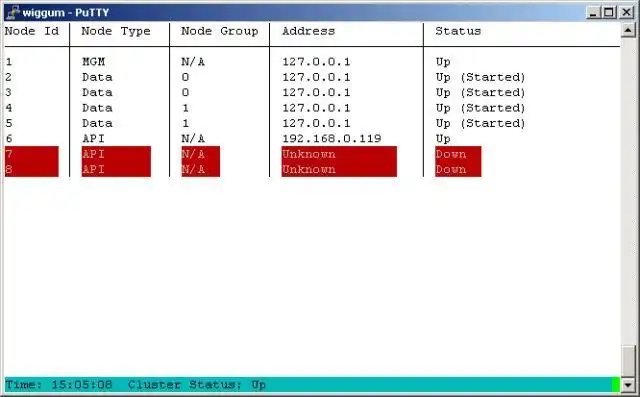This screenshot has height=397, width=640.
Task: Click Data type of node 5
Action: [x=97, y=123]
